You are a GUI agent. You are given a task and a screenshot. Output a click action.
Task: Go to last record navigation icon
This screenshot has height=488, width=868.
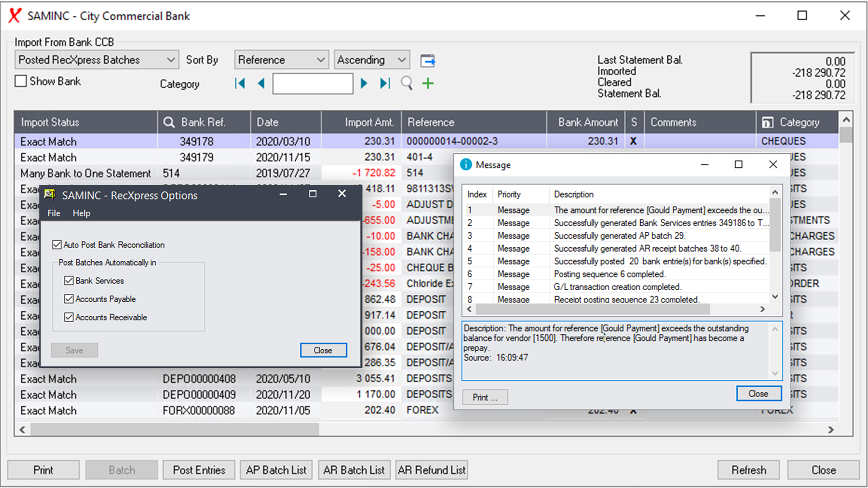tap(384, 83)
